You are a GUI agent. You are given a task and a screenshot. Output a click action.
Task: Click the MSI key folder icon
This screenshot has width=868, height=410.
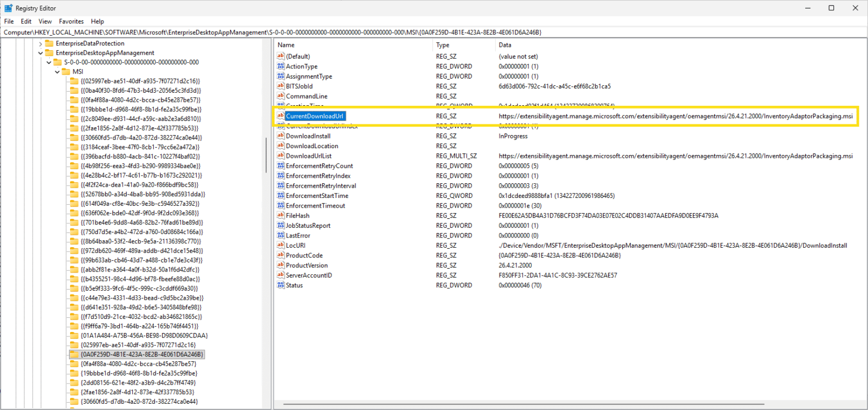point(66,72)
